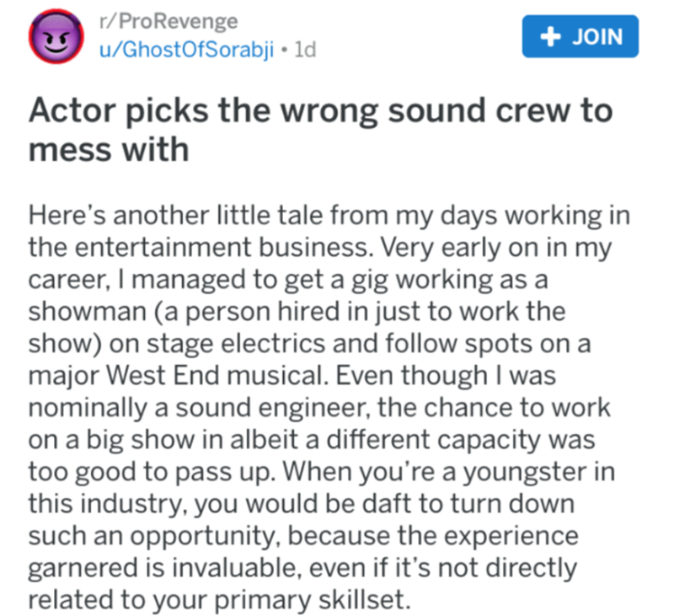The height and width of the screenshot is (616, 674).
Task: Click the words "mess with" in title
Action: [x=109, y=149]
